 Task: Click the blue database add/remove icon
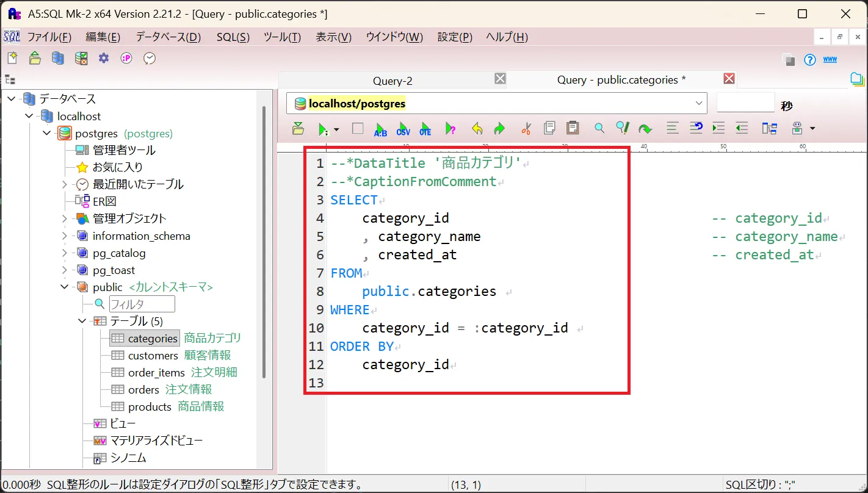(x=58, y=58)
